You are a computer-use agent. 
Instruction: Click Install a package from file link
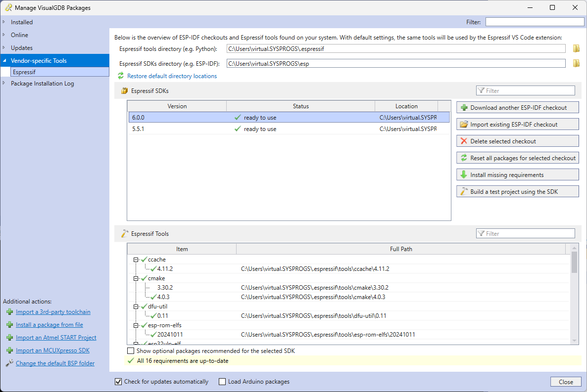(49, 325)
